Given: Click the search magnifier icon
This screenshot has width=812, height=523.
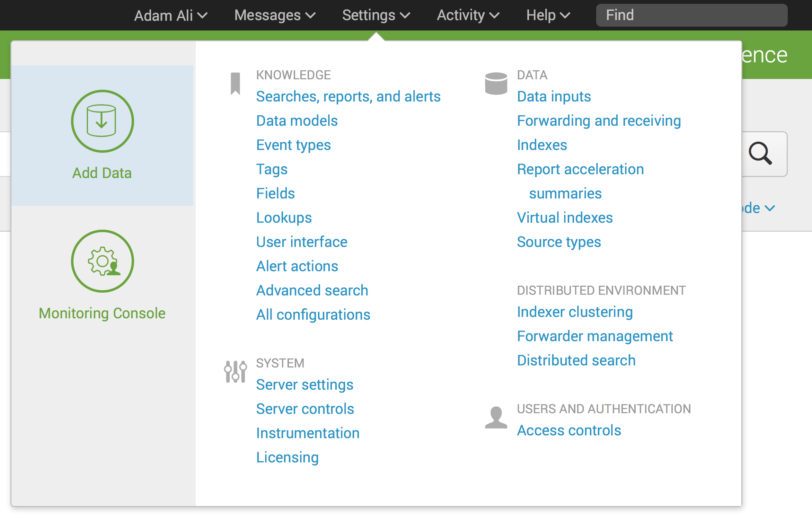Looking at the screenshot, I should (x=760, y=153).
